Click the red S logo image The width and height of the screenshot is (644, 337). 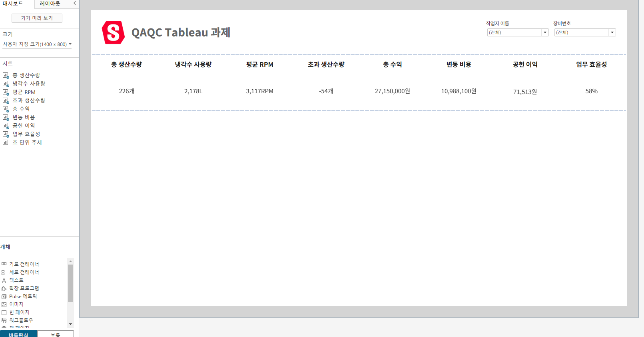click(113, 32)
